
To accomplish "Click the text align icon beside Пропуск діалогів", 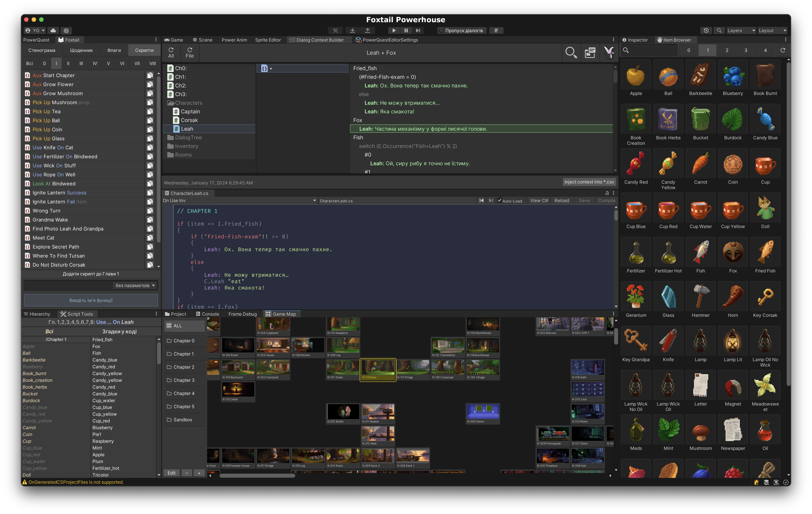I will (x=496, y=30).
